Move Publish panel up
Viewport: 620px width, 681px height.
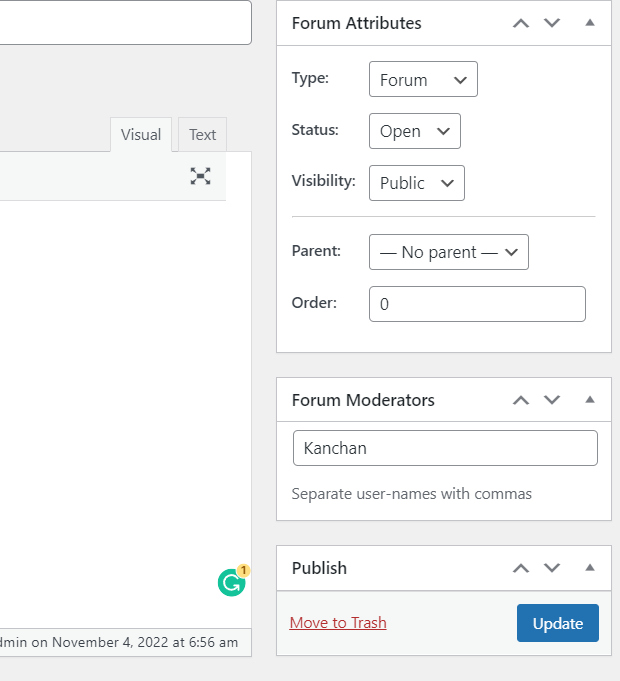(520, 568)
